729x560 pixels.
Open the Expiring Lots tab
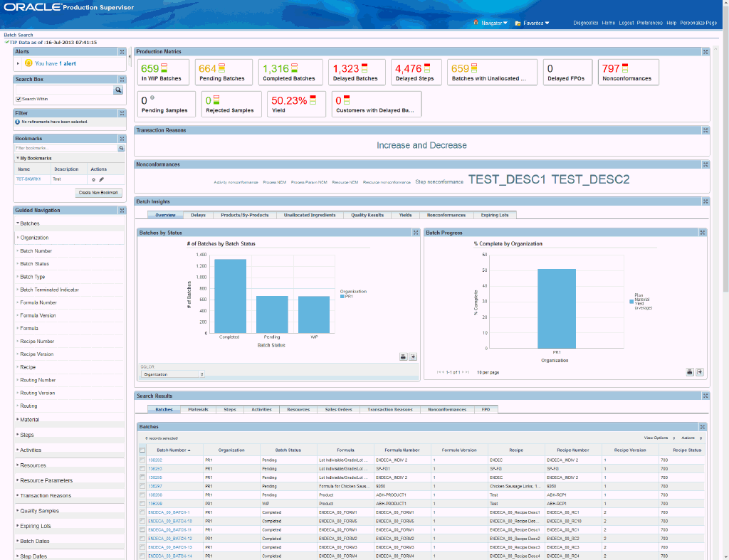click(x=495, y=215)
